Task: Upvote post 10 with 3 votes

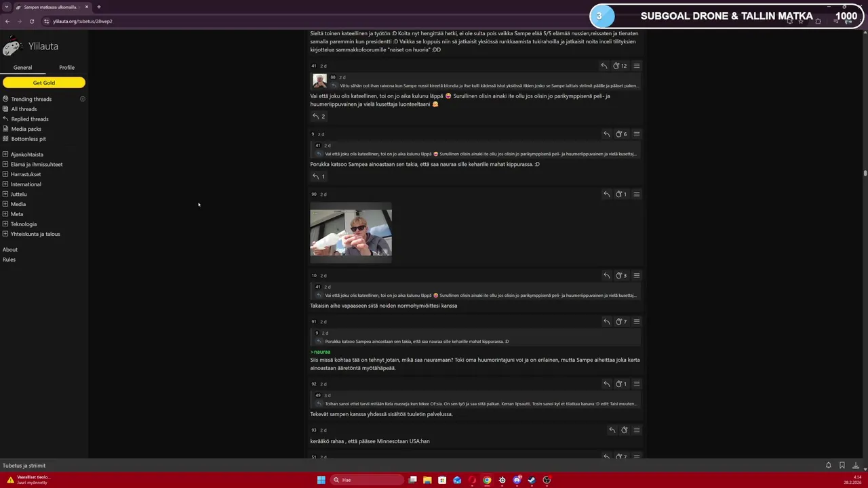Action: [x=620, y=276]
